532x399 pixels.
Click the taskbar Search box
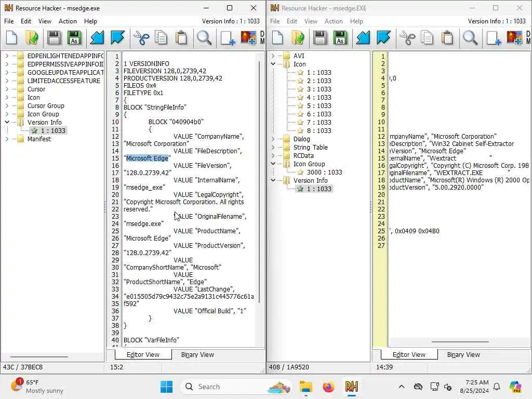click(236, 387)
